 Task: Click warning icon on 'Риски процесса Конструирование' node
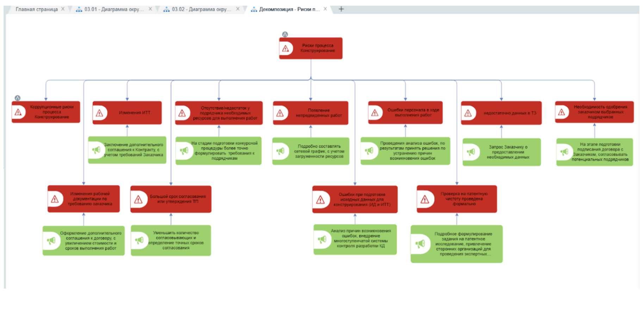point(286,48)
